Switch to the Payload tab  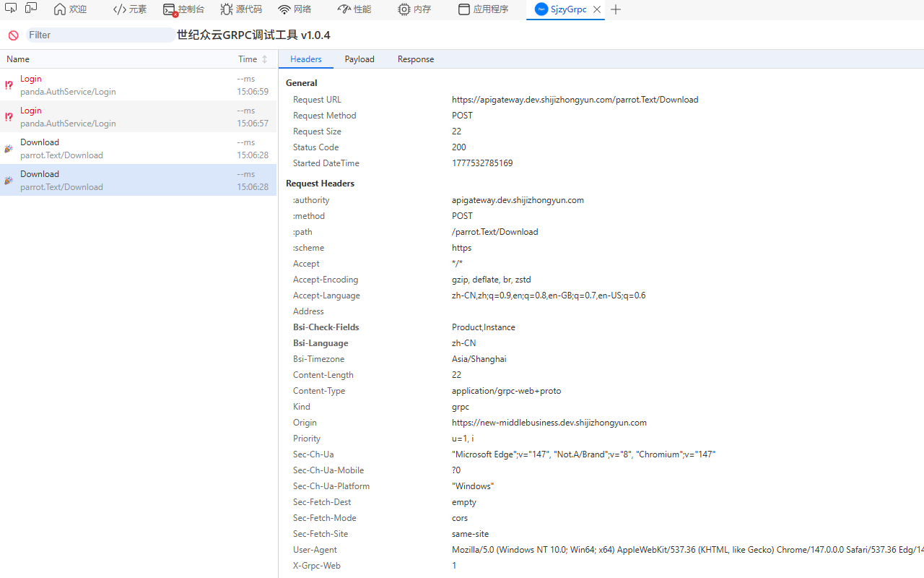point(359,59)
